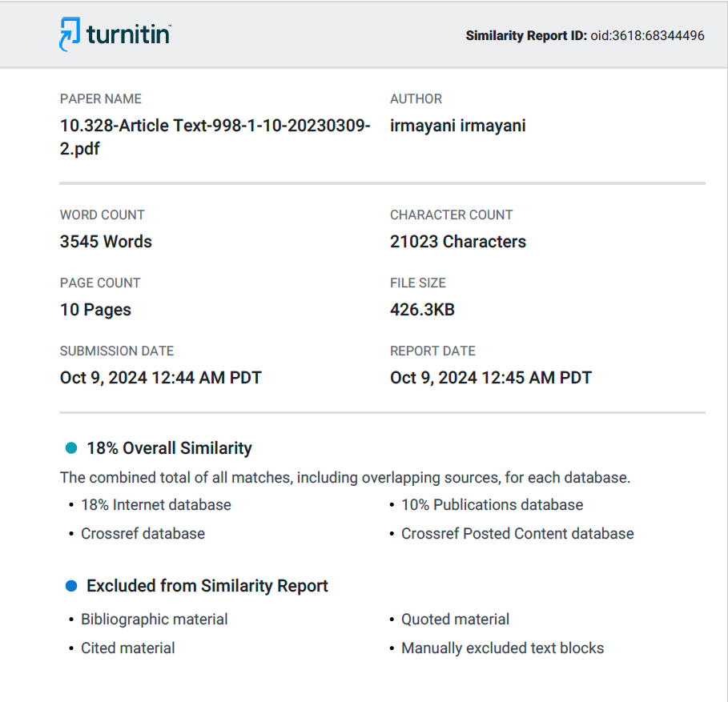Click the 21023 Characters value

click(x=458, y=242)
